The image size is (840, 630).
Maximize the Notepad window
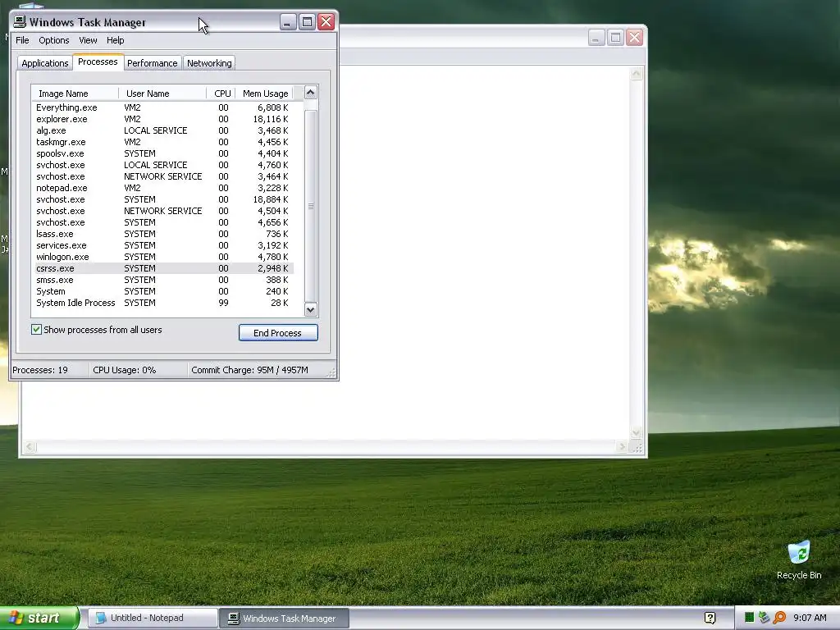[x=615, y=38]
